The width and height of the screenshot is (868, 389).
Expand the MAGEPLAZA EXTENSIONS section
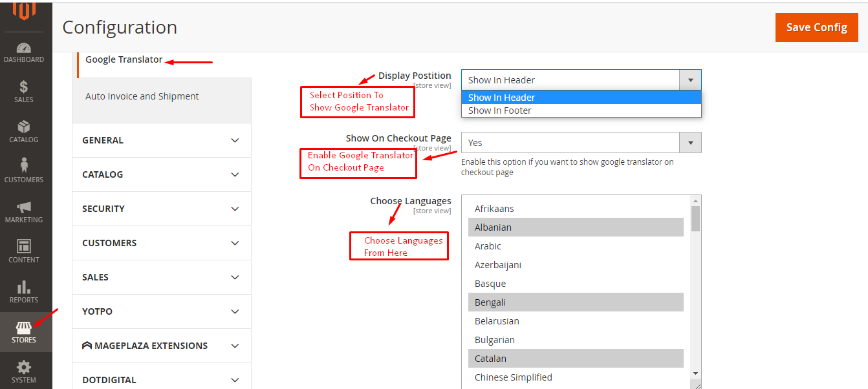coord(161,346)
